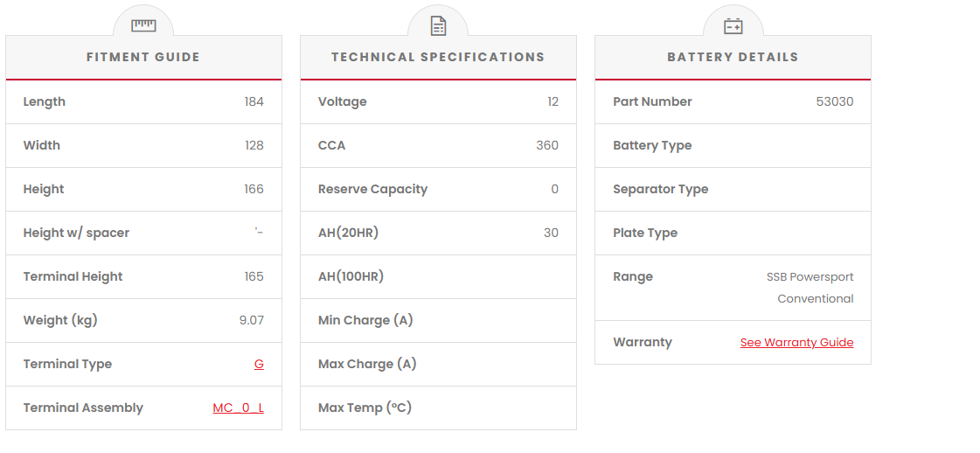This screenshot has width=980, height=453.
Task: Click the Voltage row label
Action: click(x=342, y=102)
